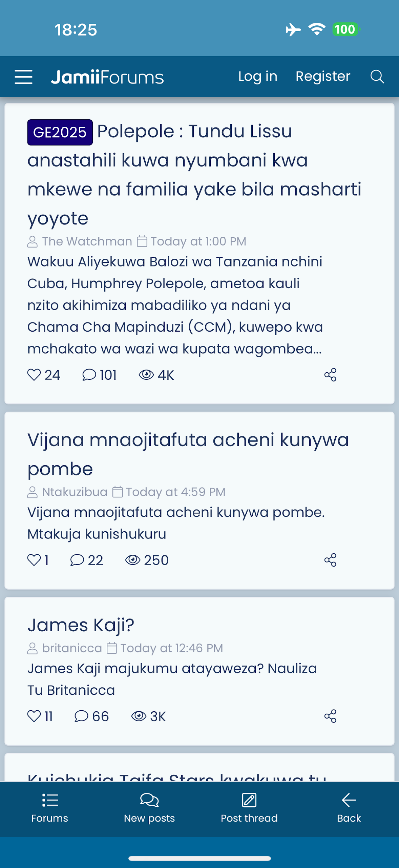Open comments on Vijana mnaojitafuta thread
This screenshot has height=868, width=399.
tap(77, 560)
